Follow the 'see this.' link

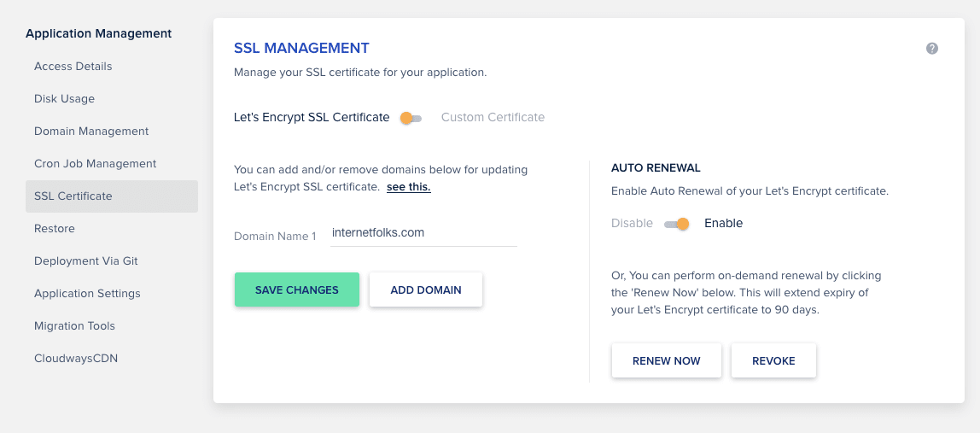pos(409,186)
